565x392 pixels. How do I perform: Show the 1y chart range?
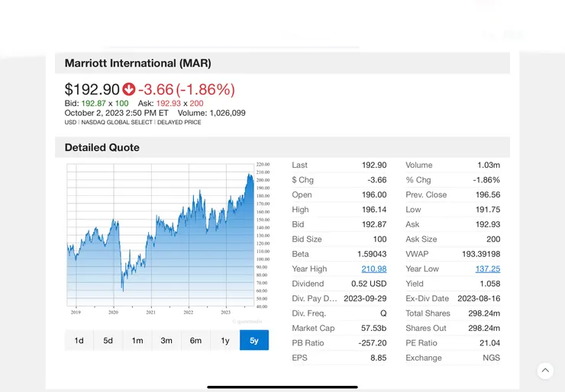click(x=225, y=340)
